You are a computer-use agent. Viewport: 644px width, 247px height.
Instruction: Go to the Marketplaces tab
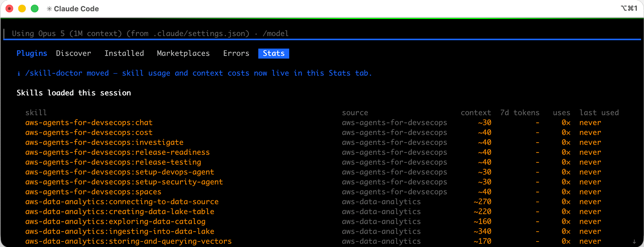[183, 53]
